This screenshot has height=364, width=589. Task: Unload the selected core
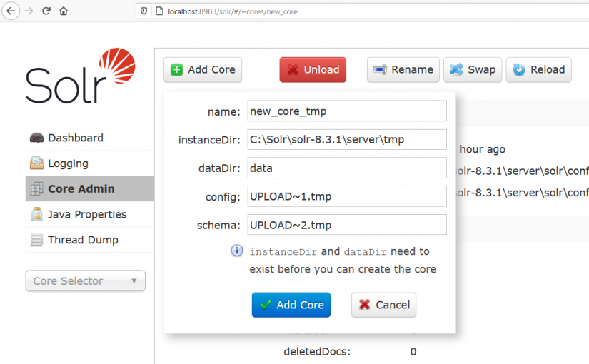click(313, 69)
